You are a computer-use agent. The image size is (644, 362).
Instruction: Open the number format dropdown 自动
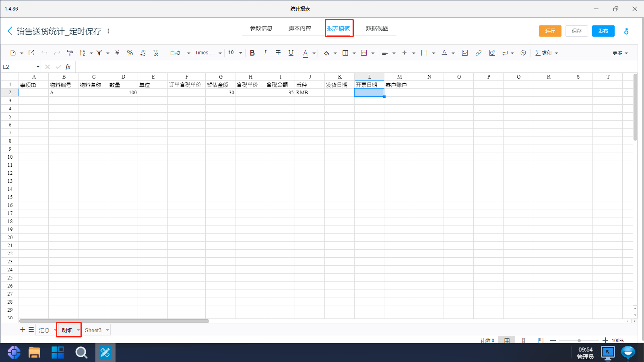[180, 53]
